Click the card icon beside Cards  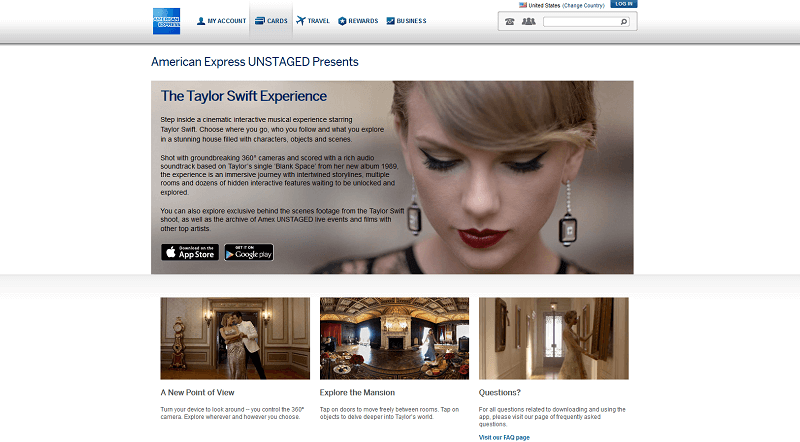click(x=260, y=21)
